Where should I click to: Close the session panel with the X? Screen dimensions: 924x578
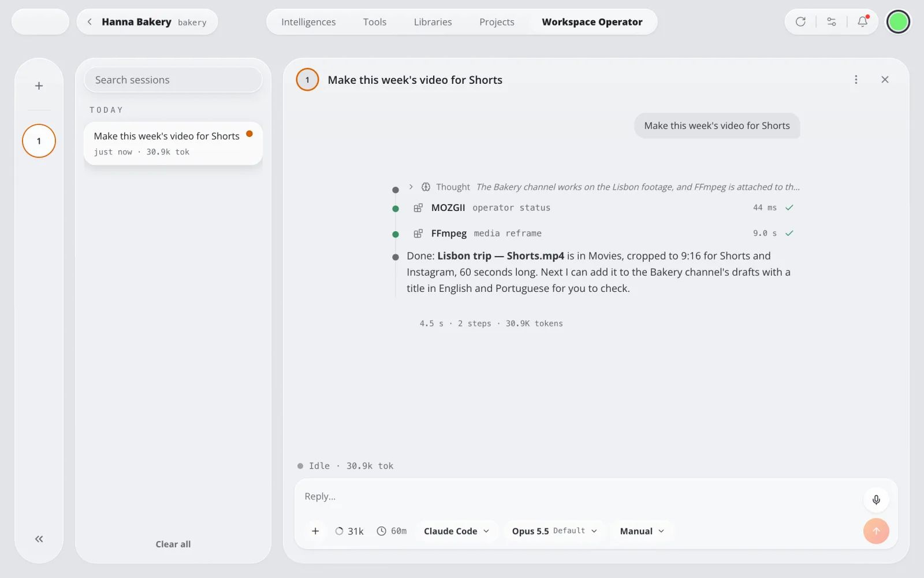coord(885,80)
